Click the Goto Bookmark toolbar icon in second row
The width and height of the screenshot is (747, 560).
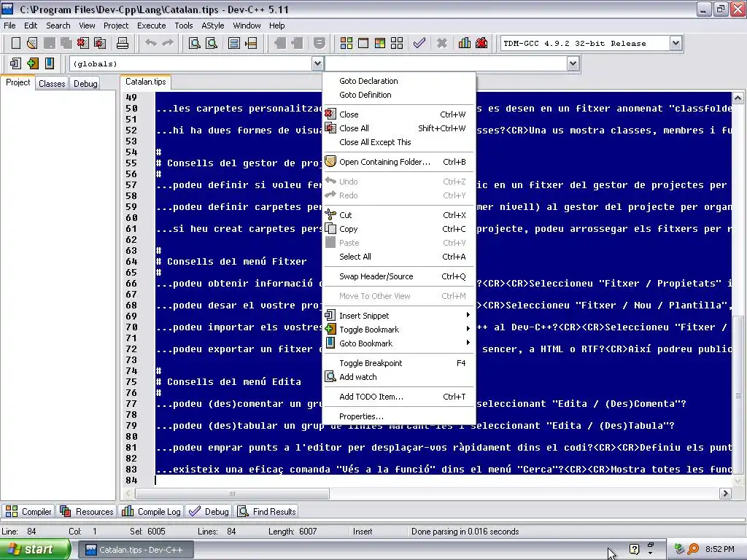coord(50,63)
